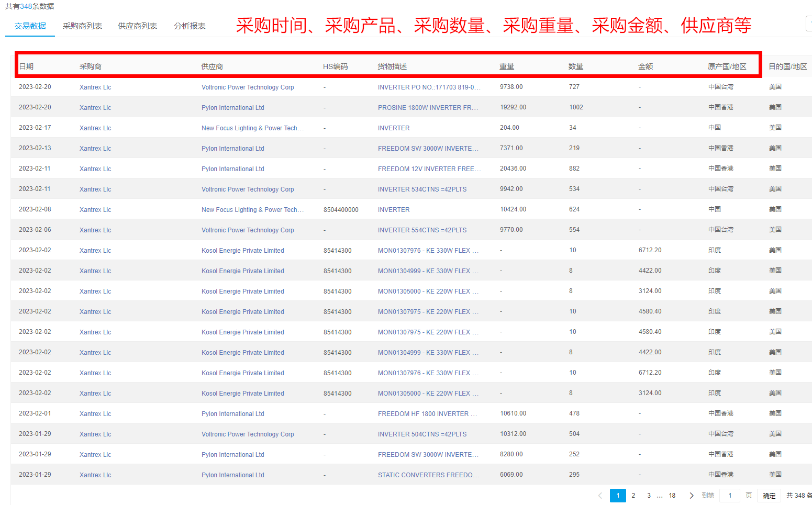Image resolution: width=812 pixels, height=505 pixels.
Task: Click the 原产国/地区 column header
Action: click(x=727, y=66)
